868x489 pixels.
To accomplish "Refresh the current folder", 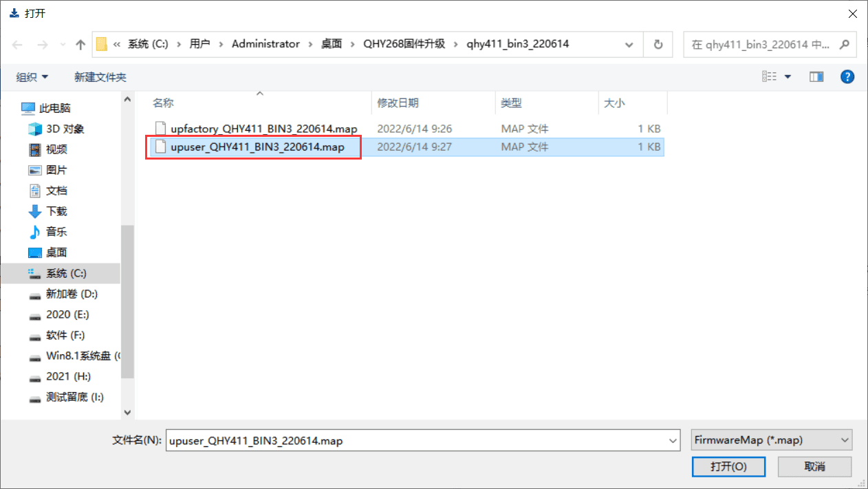I will pos(658,44).
